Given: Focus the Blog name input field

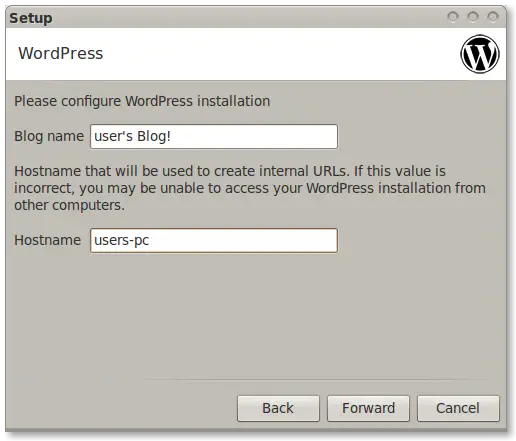Looking at the screenshot, I should tap(214, 136).
